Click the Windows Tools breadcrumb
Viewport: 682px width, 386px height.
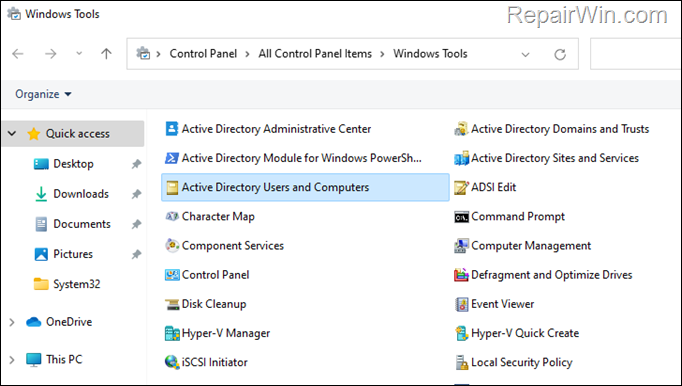(x=430, y=54)
